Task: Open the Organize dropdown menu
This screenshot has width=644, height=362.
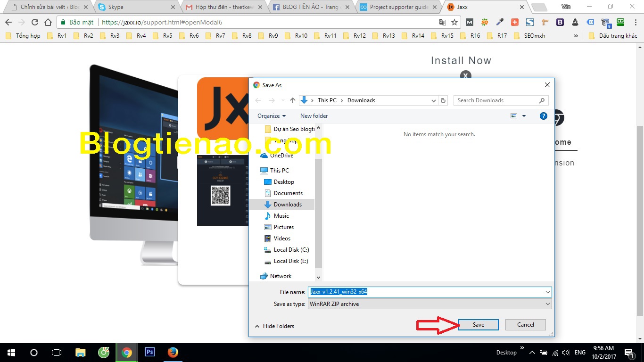Action: pyautogui.click(x=272, y=116)
